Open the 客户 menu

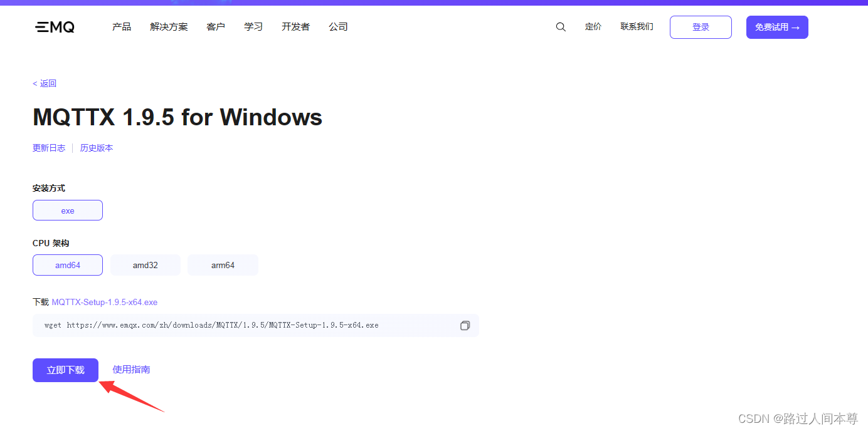216,27
